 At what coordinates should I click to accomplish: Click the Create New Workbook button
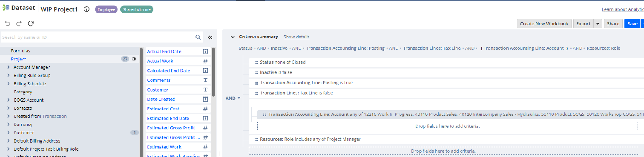[544, 24]
